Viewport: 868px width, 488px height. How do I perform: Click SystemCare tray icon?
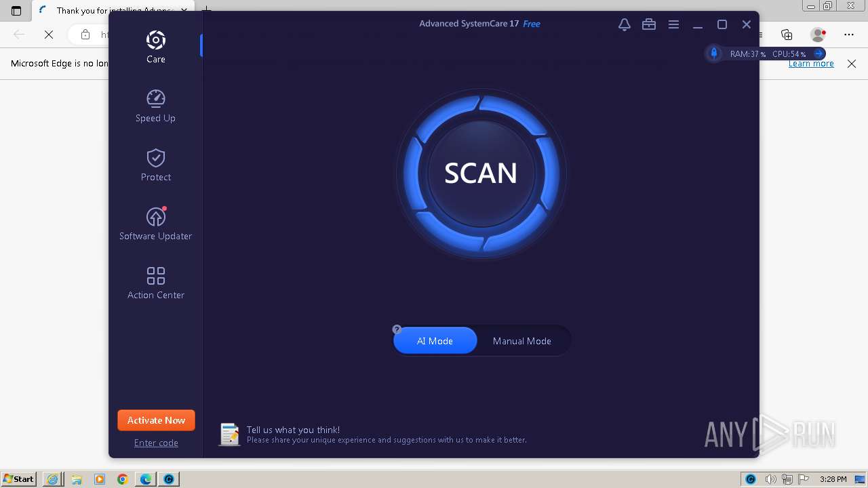tap(751, 479)
